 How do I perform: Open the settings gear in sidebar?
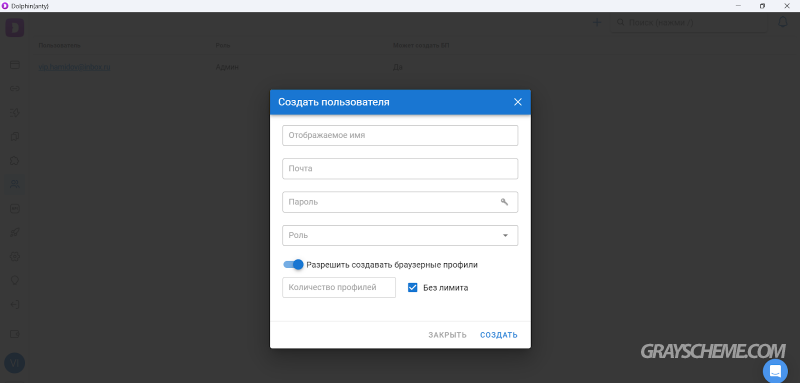coord(15,257)
